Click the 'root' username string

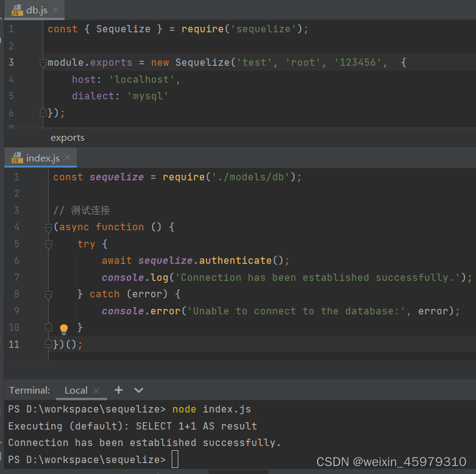(x=303, y=63)
